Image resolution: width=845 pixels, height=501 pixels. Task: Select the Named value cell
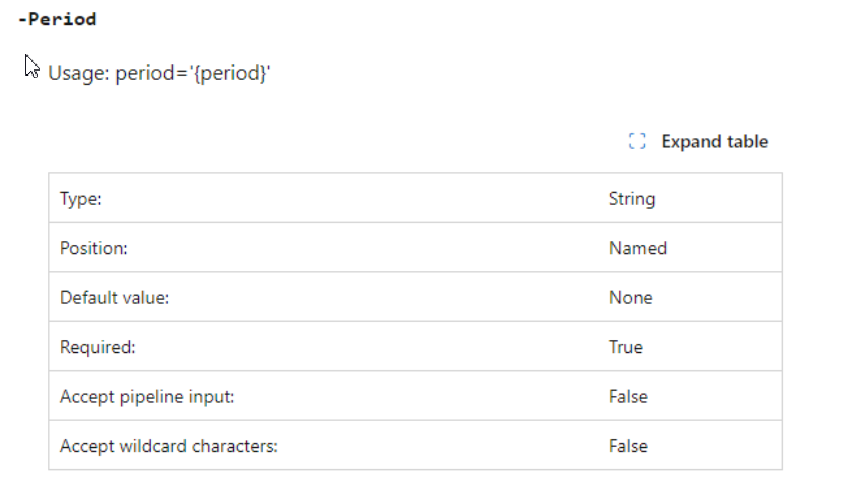[638, 248]
